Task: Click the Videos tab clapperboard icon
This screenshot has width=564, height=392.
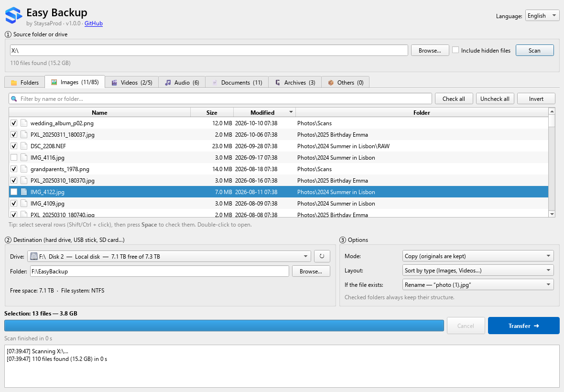Action: click(114, 83)
